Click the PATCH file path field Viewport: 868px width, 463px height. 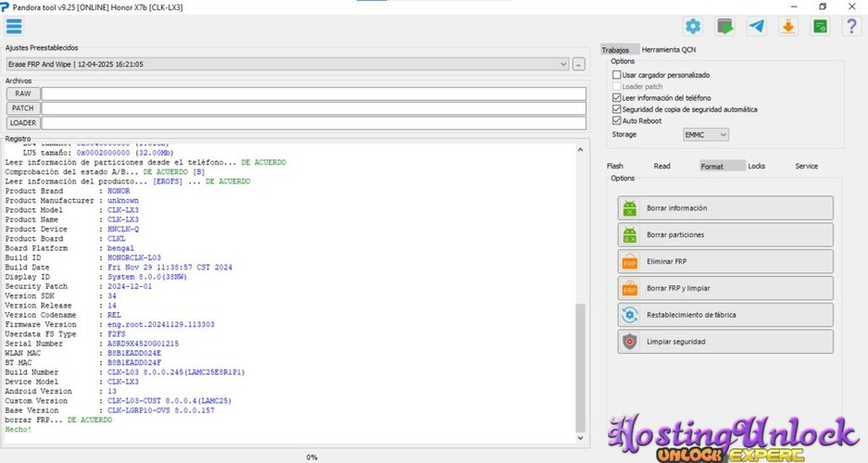click(x=314, y=108)
